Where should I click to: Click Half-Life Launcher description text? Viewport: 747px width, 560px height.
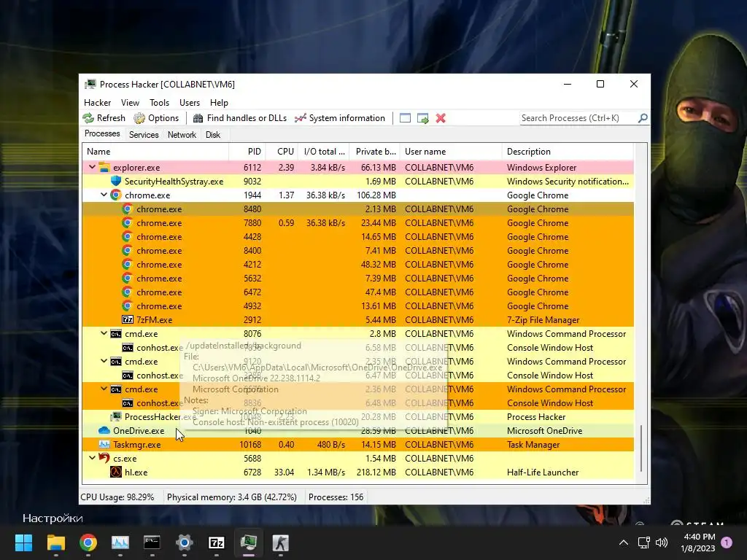543,472
